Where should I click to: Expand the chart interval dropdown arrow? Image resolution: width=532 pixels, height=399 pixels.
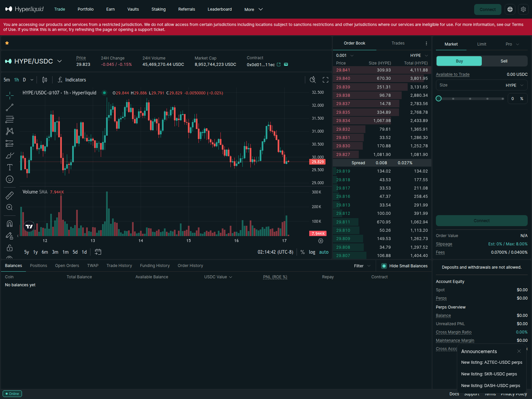coord(32,80)
